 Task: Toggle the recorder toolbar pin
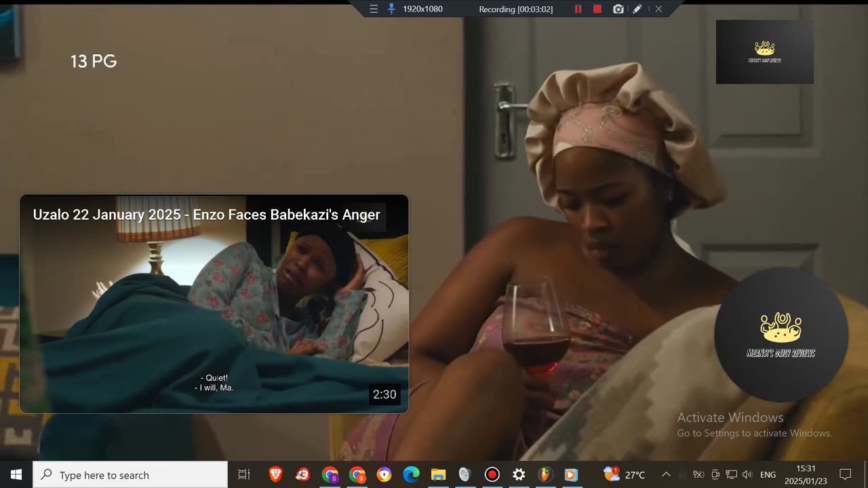tap(391, 9)
